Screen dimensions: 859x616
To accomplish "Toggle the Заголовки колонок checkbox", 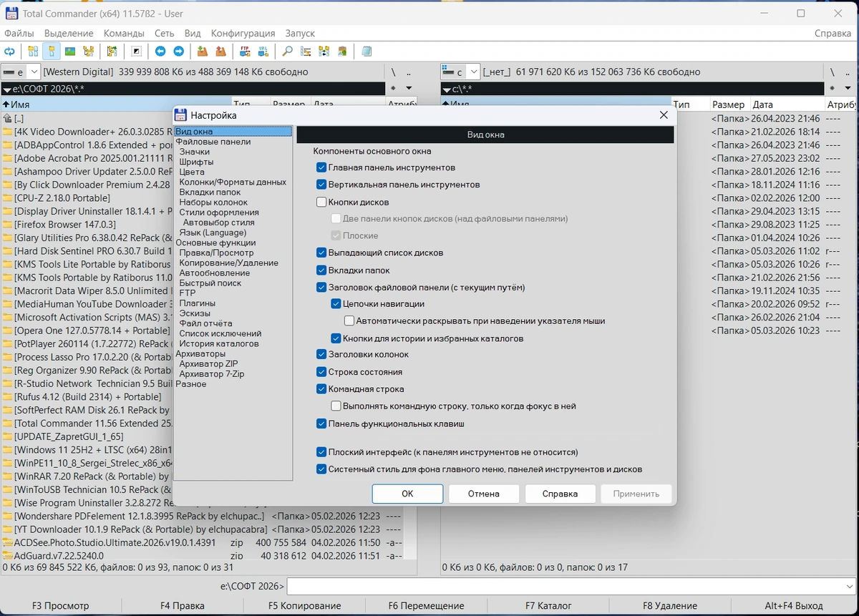I will (321, 354).
